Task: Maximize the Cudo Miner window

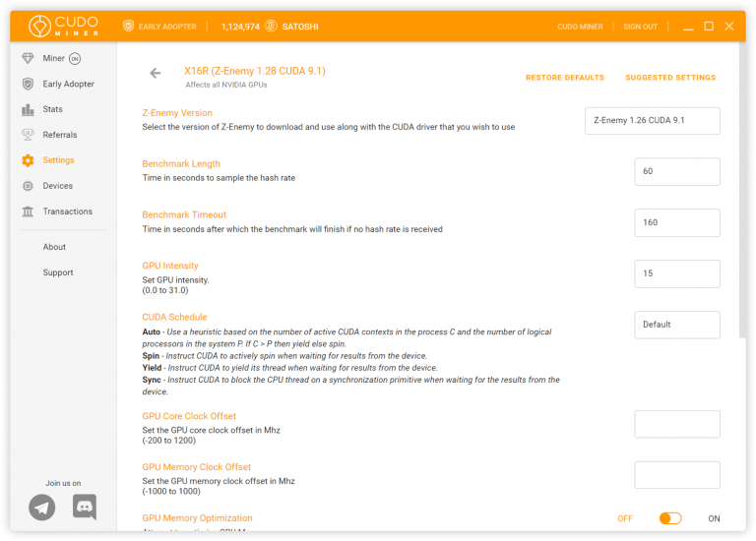Action: pyautogui.click(x=709, y=26)
